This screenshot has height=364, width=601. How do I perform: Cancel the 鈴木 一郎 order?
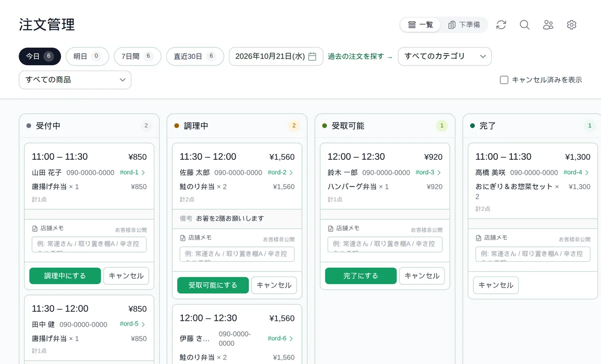(x=422, y=276)
